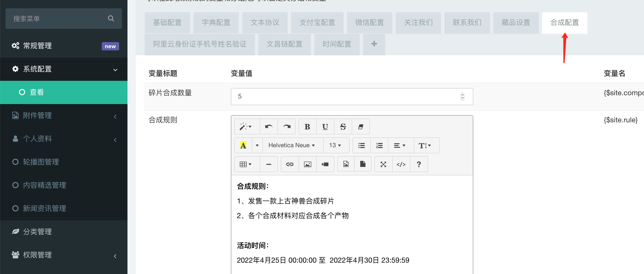Select the 支付宝配置 tab
644x274 pixels.
[x=317, y=23]
